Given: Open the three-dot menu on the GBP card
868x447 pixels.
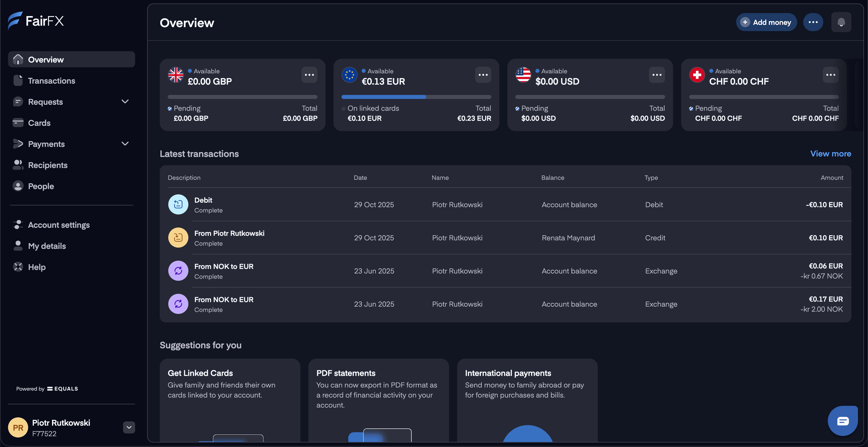Looking at the screenshot, I should (309, 74).
